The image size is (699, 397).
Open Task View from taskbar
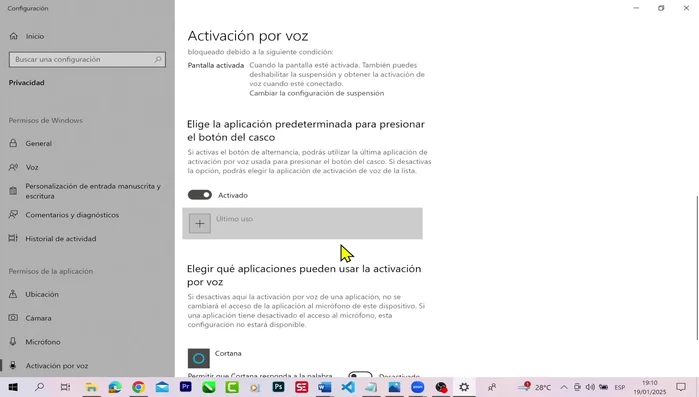tap(65, 387)
